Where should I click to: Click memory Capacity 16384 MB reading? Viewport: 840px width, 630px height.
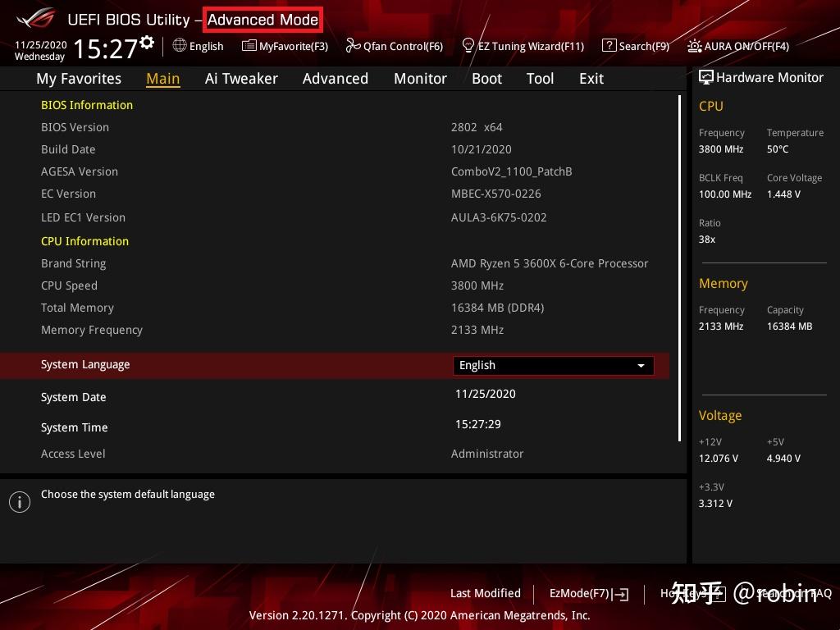789,326
